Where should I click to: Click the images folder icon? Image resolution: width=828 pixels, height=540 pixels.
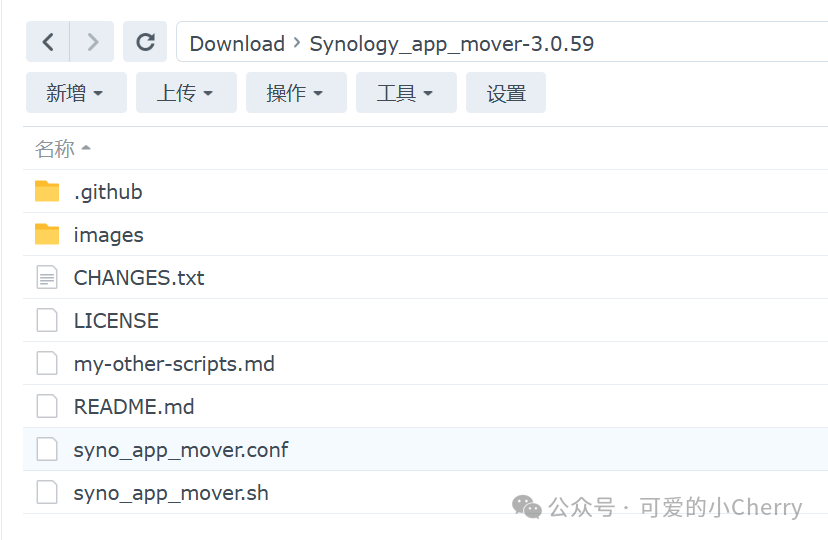coord(47,234)
